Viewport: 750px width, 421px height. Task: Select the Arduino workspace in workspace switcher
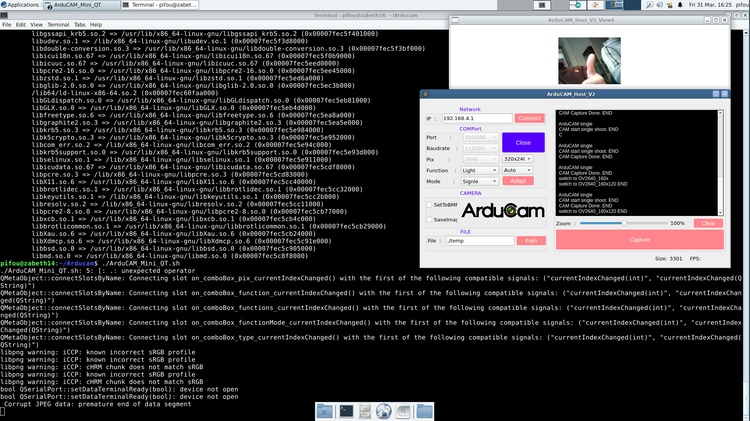[578, 5]
